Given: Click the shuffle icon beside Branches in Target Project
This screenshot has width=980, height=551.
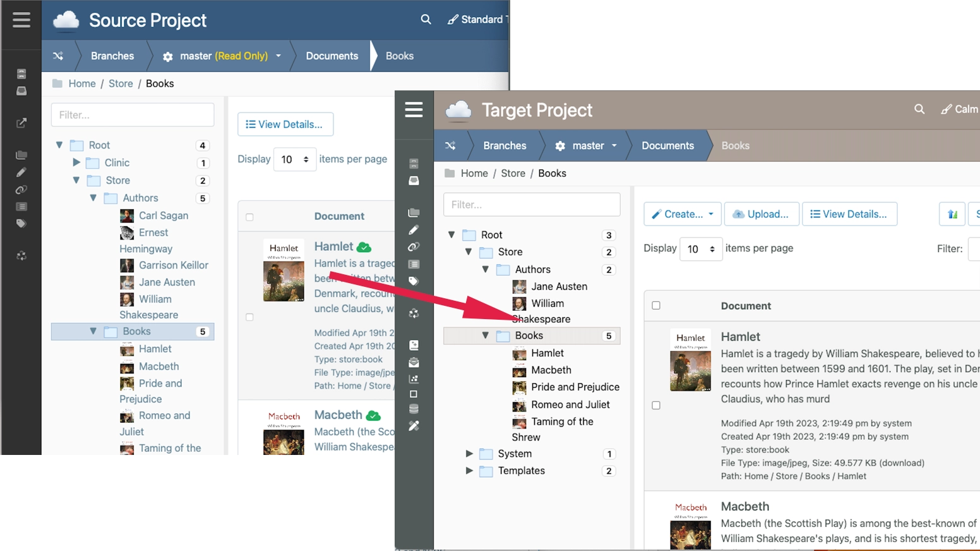Looking at the screenshot, I should pos(450,146).
